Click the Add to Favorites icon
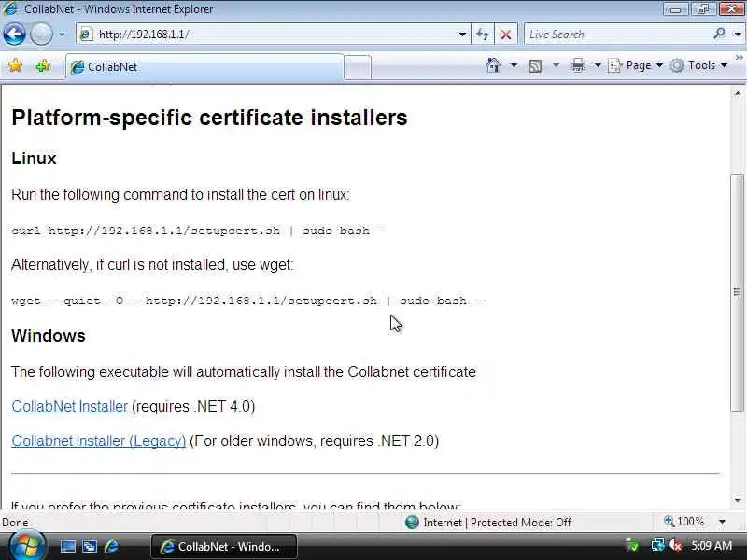This screenshot has width=747, height=560. point(43,65)
